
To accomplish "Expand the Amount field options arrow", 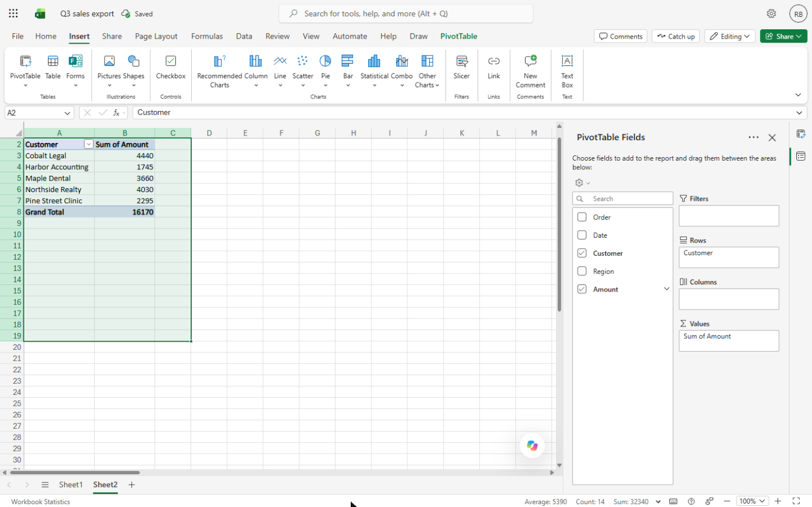I will click(x=666, y=289).
